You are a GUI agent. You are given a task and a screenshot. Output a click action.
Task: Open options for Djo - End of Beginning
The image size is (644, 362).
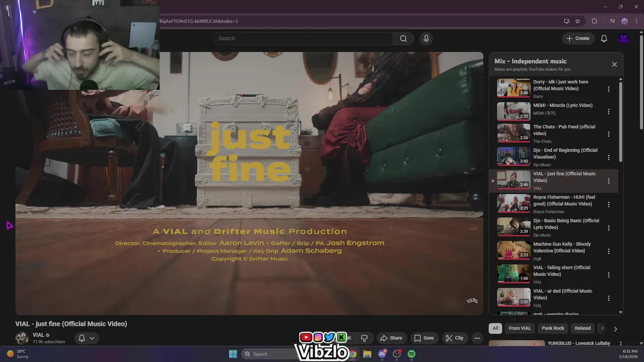(609, 157)
